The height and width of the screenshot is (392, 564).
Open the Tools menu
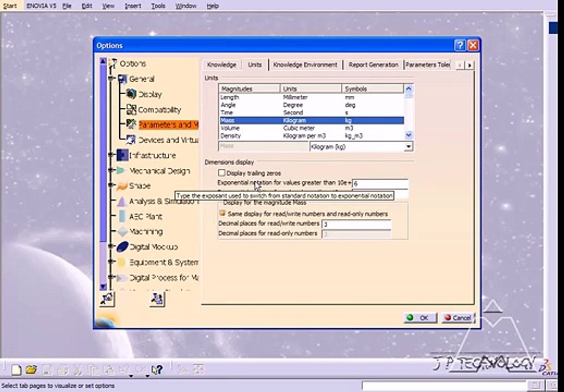point(158,6)
